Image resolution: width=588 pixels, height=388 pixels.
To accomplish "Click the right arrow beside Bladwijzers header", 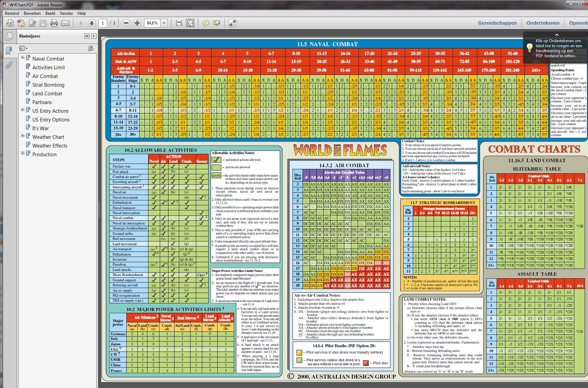I will coord(94,36).
